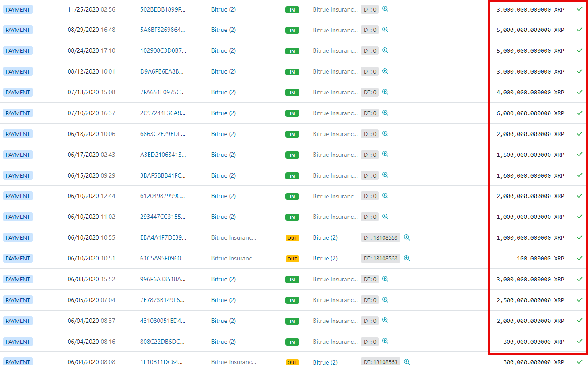Viewport: 588px width, 365px height.
Task: Click the OUT badge in the 06/10/2020 10:55 row
Action: pyautogui.click(x=292, y=238)
